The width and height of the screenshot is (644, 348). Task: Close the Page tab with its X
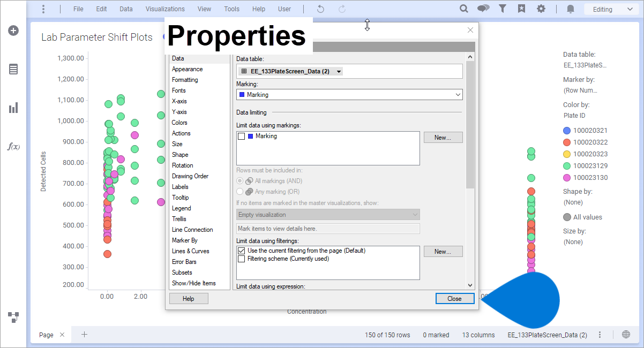pos(62,335)
